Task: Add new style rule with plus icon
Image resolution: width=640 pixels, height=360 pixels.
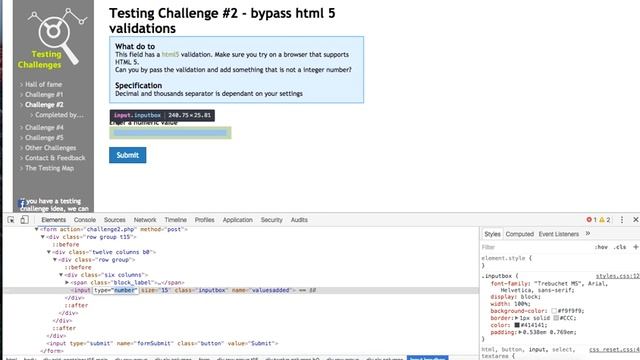Action: point(636,247)
